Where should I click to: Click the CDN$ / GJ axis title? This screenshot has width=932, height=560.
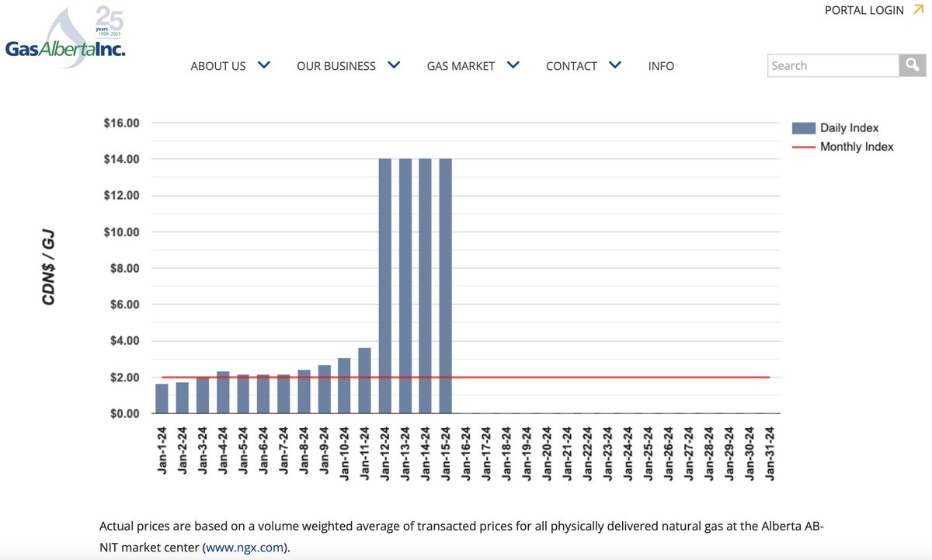tap(49, 267)
